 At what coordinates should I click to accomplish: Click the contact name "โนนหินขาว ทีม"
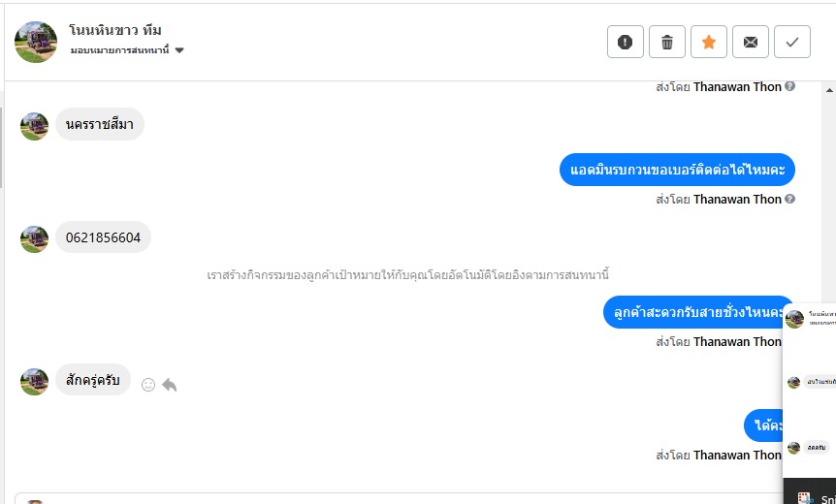click(x=115, y=30)
